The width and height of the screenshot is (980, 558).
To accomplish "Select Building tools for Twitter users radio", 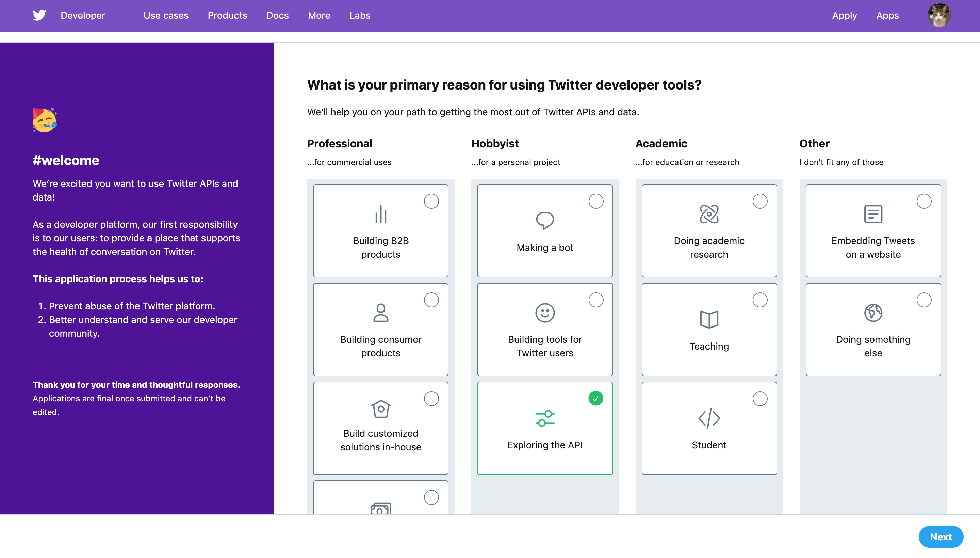I will tap(596, 300).
